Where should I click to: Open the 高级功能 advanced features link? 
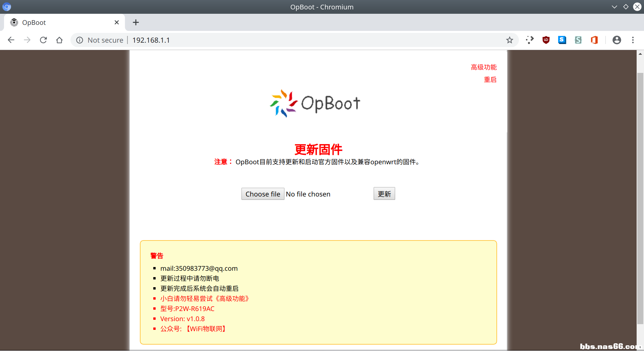point(483,67)
